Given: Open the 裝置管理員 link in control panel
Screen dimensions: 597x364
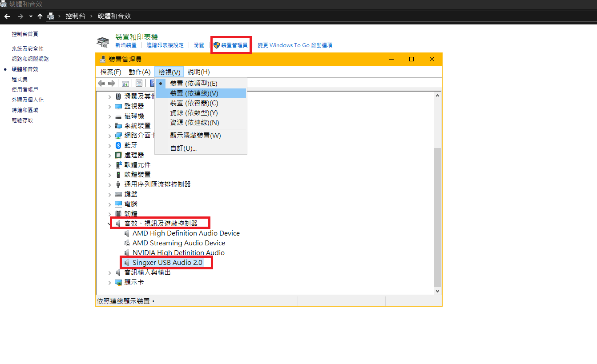Looking at the screenshot, I should pyautogui.click(x=234, y=45).
